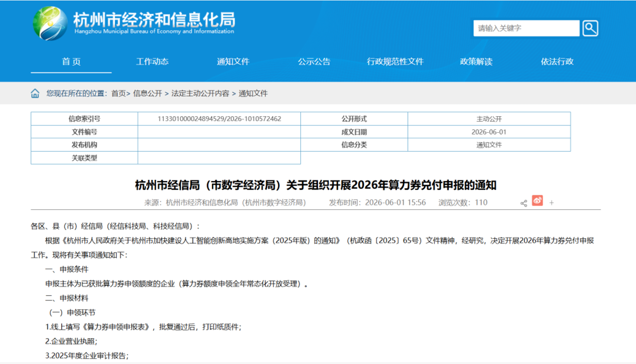Open the 首页 navigation tab

[71, 62]
